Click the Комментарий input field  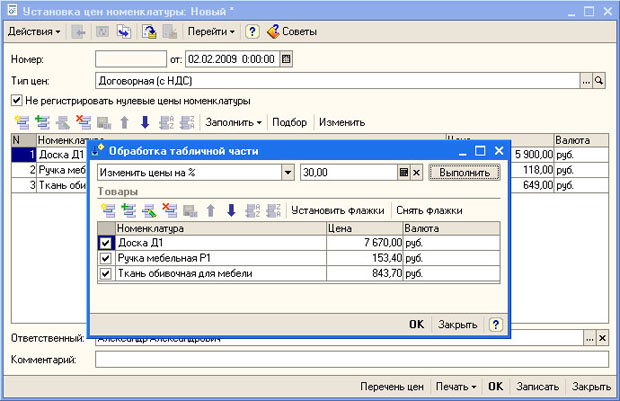pyautogui.click(x=352, y=359)
